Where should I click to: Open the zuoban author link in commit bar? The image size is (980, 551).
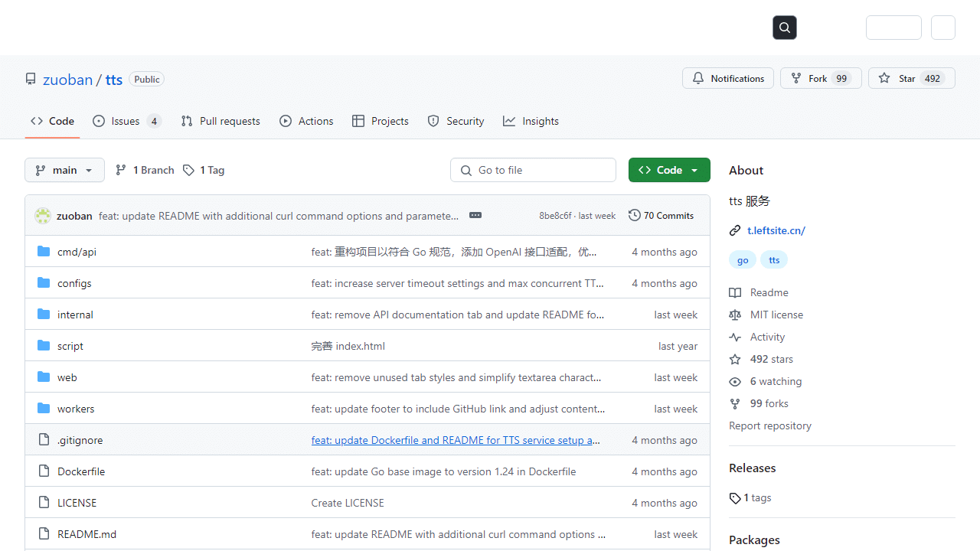pos(74,216)
